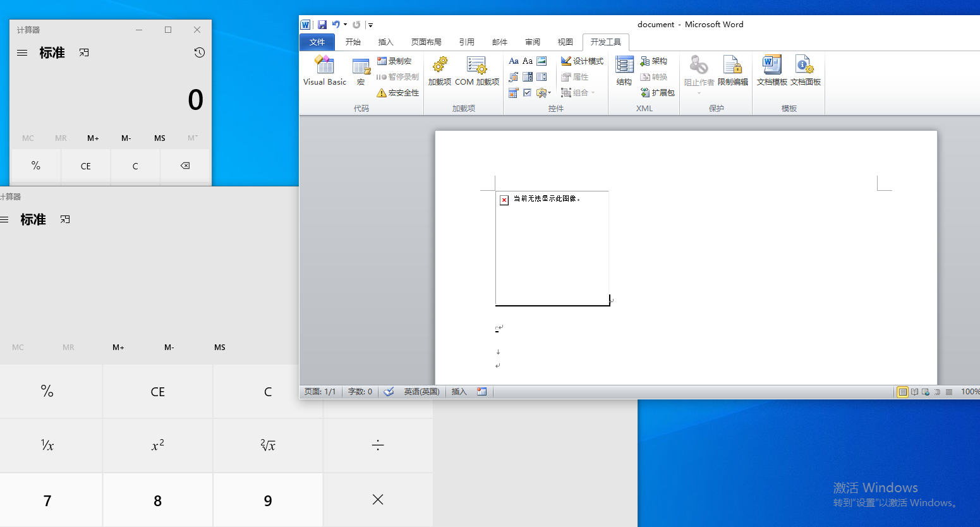980x527 pixels.
Task: Click the x² key in the large calculator
Action: [158, 445]
